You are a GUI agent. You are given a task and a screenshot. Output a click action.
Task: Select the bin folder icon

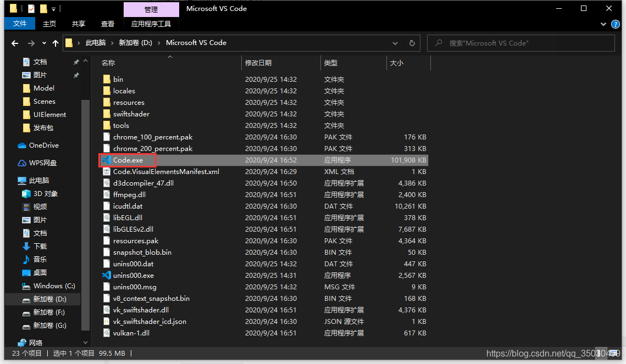[x=107, y=79]
